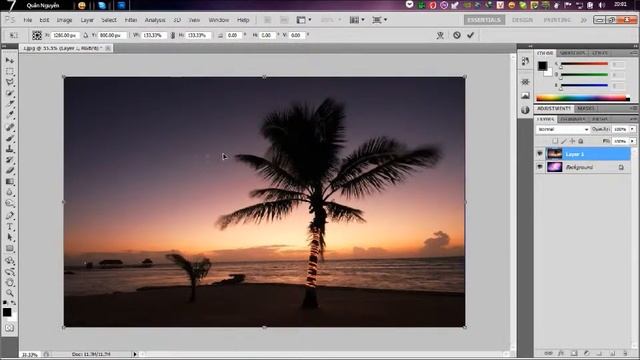Hide the Background layer eye icon
Screen dimensions: 640x360
[540, 167]
